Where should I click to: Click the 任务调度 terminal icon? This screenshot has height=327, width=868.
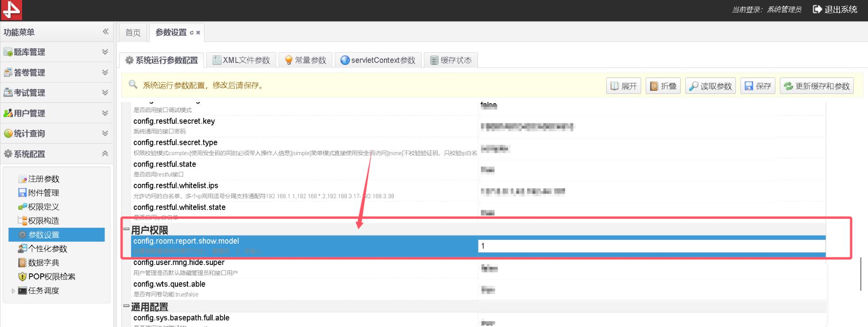tap(23, 291)
